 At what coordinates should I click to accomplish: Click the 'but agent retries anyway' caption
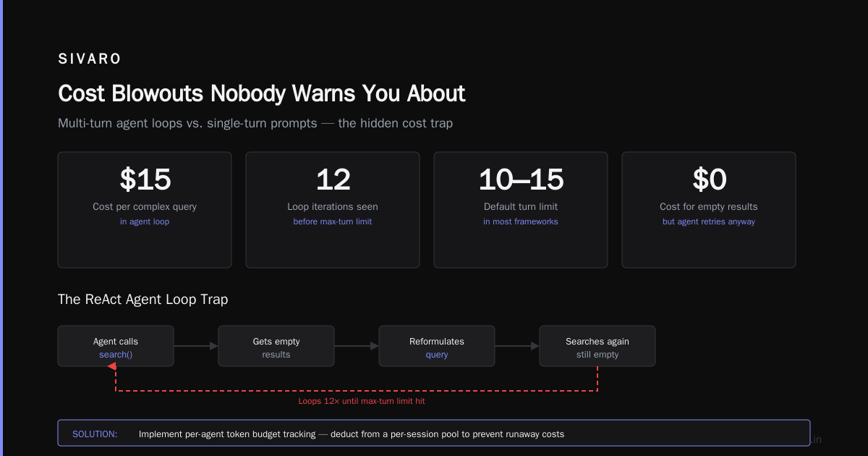pos(709,221)
